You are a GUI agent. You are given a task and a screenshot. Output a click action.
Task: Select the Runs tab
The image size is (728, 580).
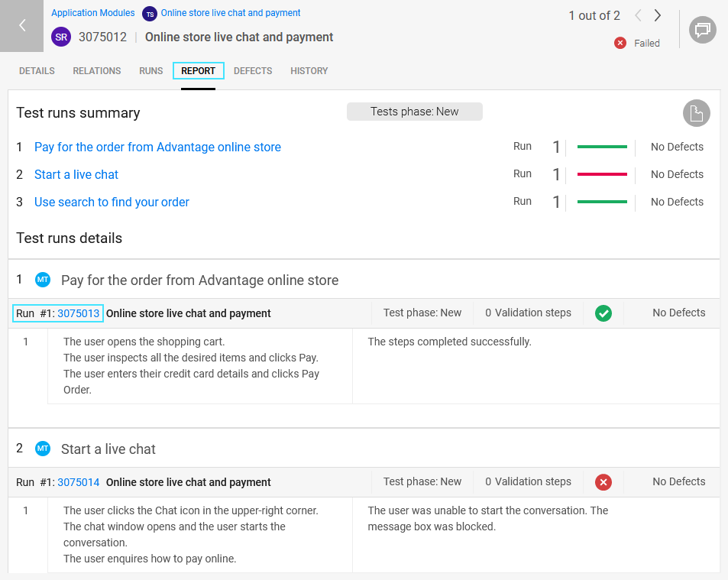(151, 71)
